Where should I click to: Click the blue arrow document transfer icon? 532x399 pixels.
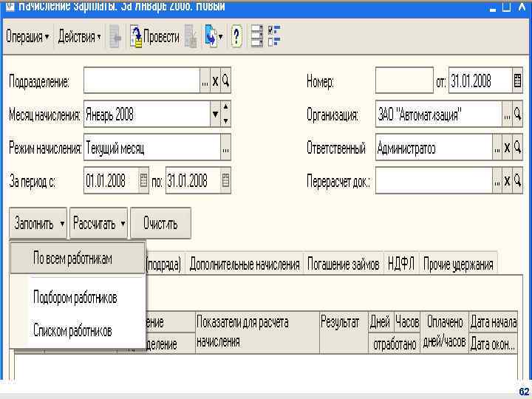211,37
